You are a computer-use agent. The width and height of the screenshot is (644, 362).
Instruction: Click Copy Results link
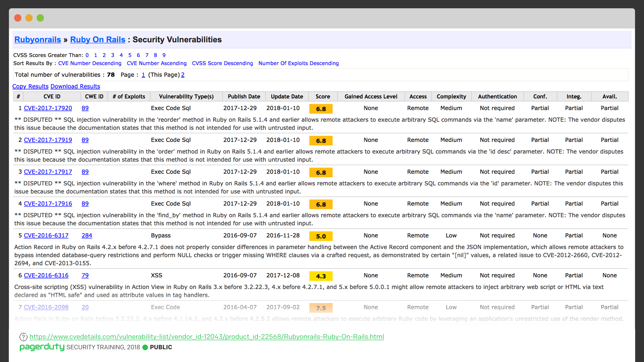tap(31, 86)
